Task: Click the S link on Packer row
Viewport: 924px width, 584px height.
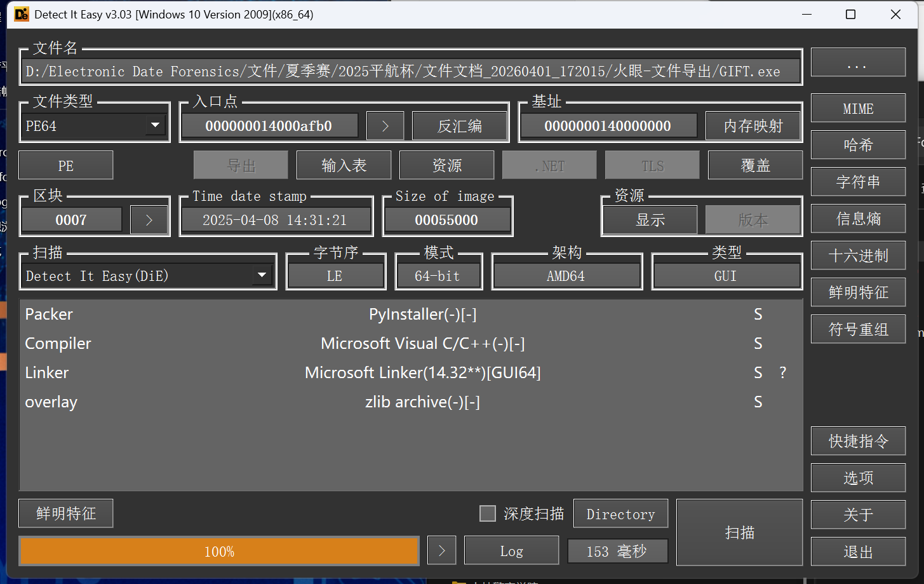Action: (758, 314)
